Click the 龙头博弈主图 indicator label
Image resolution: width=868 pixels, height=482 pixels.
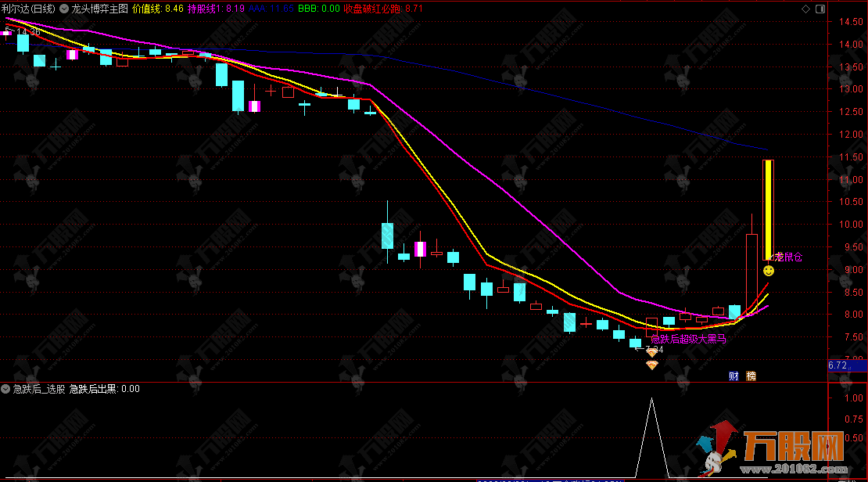(99, 9)
